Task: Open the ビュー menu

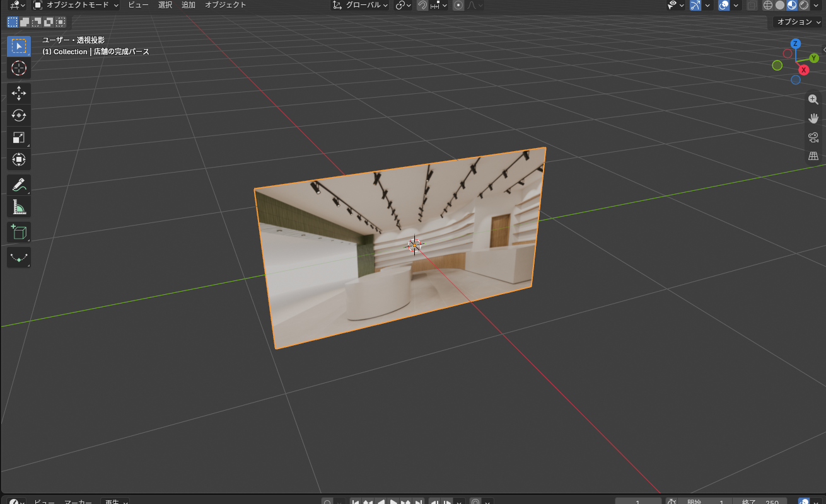Action: click(138, 5)
